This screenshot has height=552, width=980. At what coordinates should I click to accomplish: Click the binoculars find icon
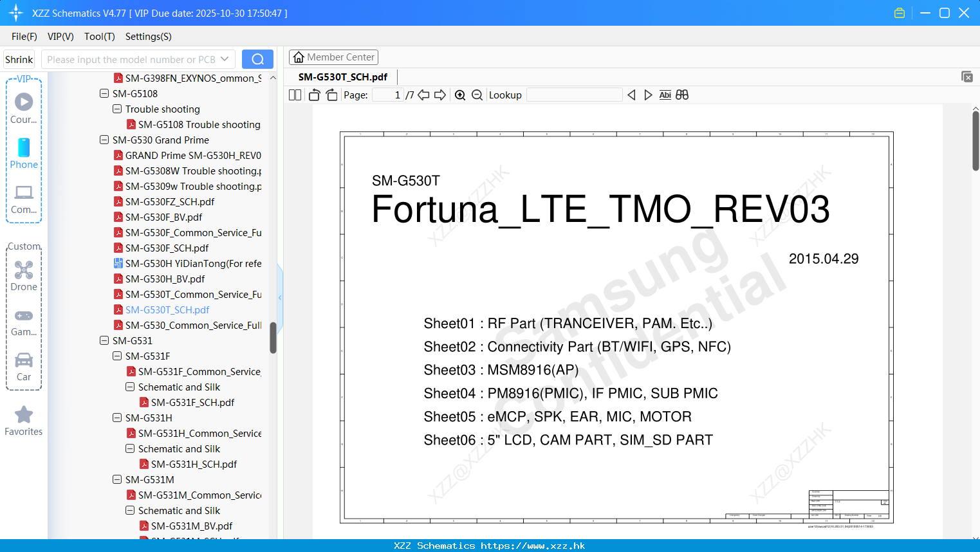(682, 95)
